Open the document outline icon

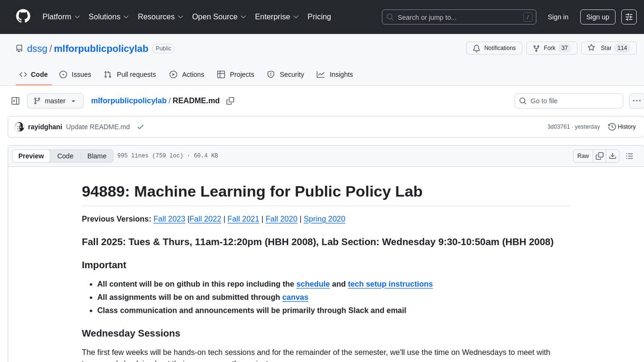pos(629,156)
